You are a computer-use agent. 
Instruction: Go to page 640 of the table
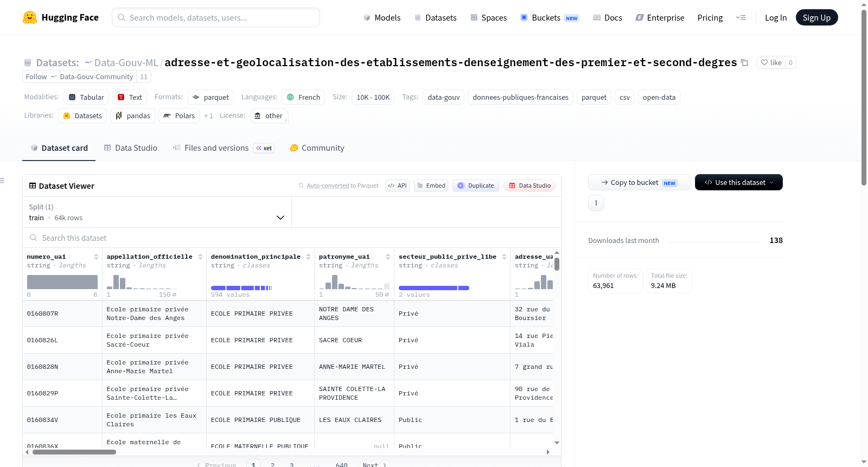pyautogui.click(x=342, y=465)
